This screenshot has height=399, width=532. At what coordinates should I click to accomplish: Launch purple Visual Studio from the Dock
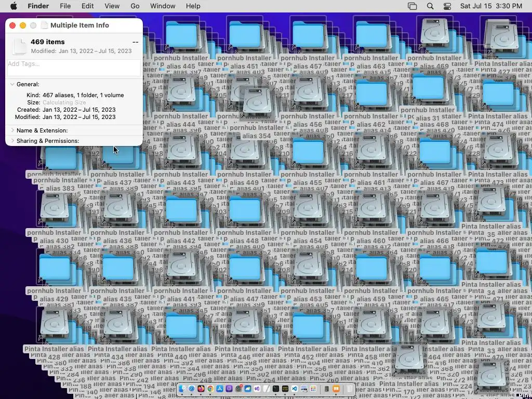pos(257,389)
